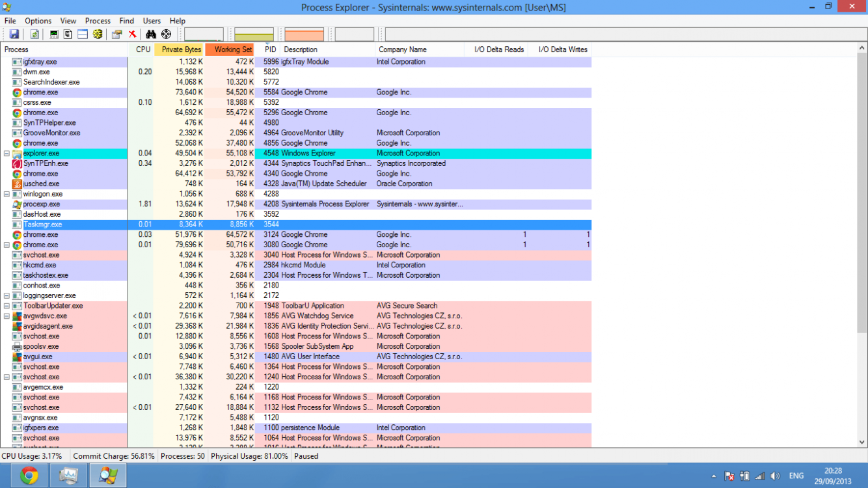Sort by the Private Bytes column header
868x488 pixels.
tap(180, 49)
